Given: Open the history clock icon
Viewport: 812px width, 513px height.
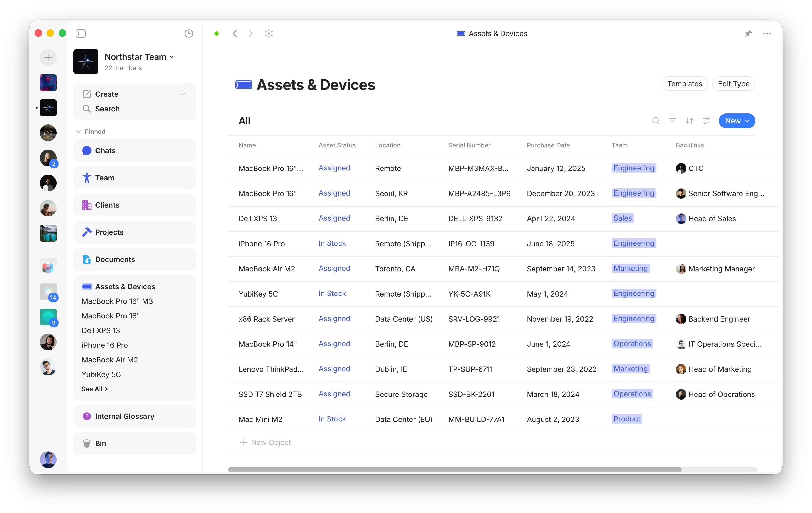Looking at the screenshot, I should click(x=189, y=33).
